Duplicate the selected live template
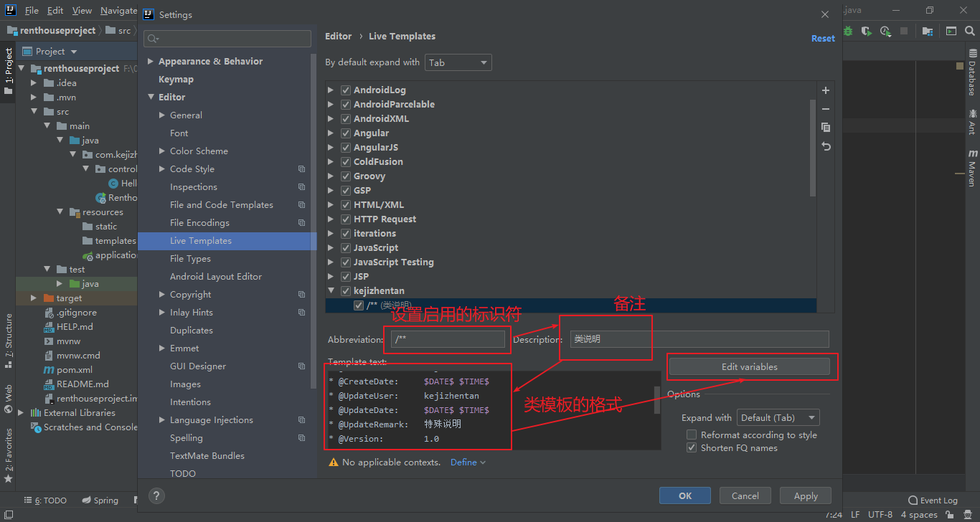The height and width of the screenshot is (522, 980). point(826,128)
